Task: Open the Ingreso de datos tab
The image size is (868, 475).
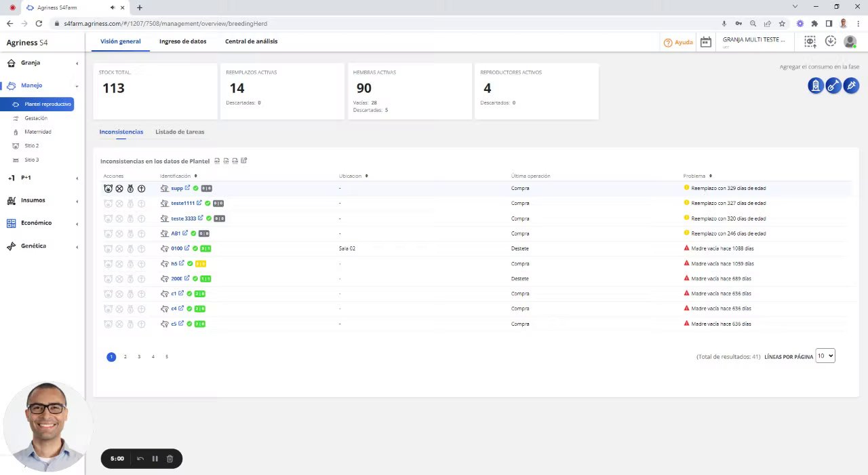Action: [x=182, y=41]
